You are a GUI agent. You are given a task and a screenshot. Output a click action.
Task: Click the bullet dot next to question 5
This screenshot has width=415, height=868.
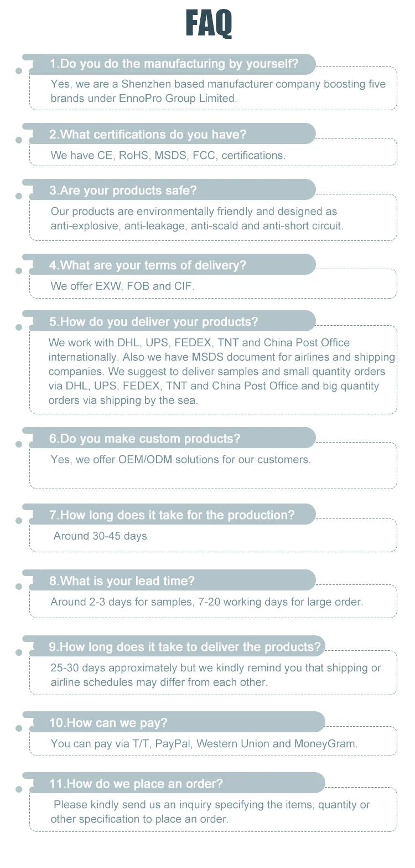click(19, 328)
